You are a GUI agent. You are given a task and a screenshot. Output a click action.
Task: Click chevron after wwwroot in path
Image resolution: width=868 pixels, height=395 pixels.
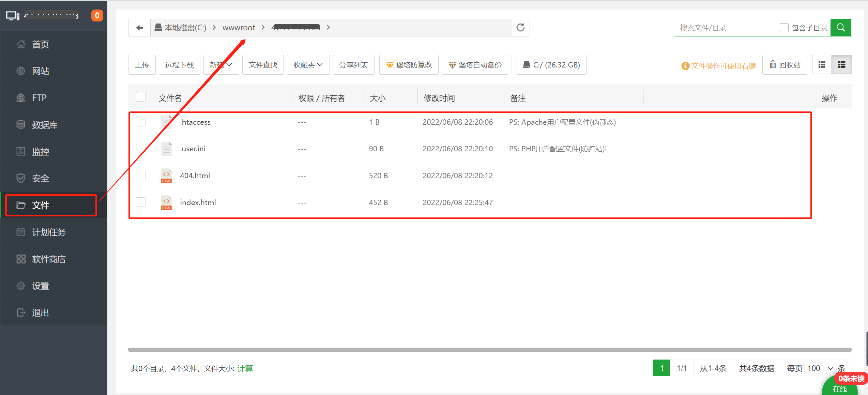point(263,27)
